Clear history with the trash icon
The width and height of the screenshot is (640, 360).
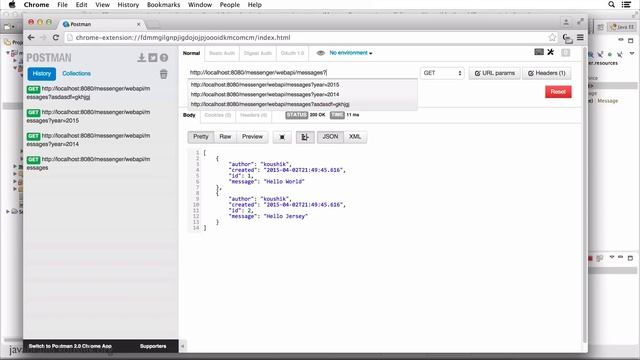click(164, 74)
